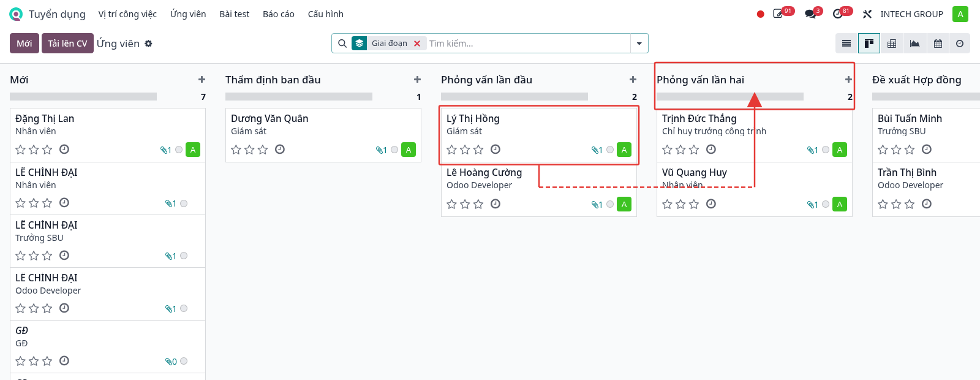The image size is (980, 380).
Task: Open the Cấu hình menu
Action: click(x=326, y=14)
